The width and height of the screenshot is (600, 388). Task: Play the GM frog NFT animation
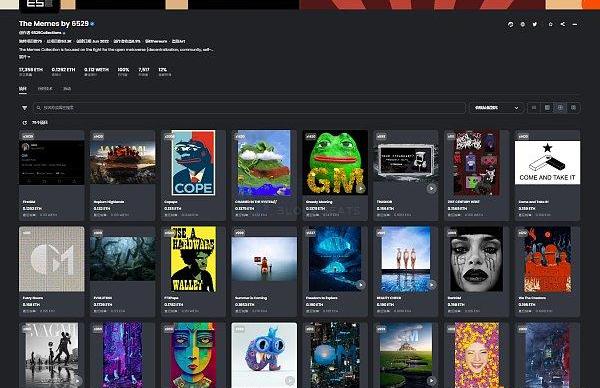[361, 188]
